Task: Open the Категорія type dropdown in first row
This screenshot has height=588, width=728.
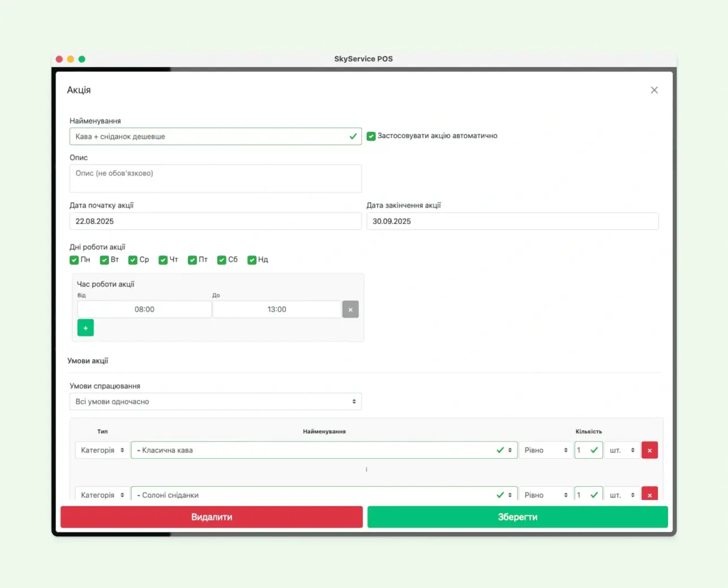Action: tap(102, 450)
